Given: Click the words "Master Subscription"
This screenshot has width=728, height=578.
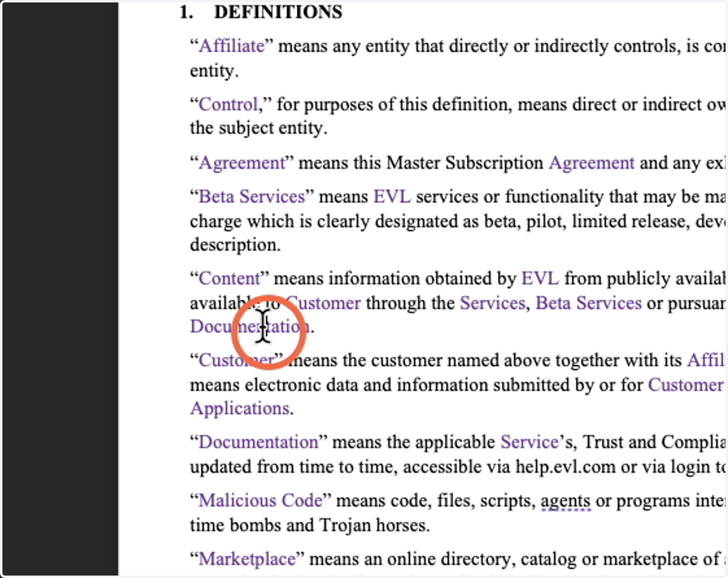Looking at the screenshot, I should (465, 163).
